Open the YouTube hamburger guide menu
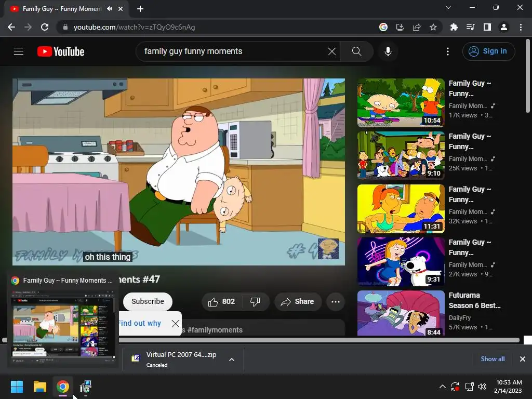532x399 pixels. point(19,51)
